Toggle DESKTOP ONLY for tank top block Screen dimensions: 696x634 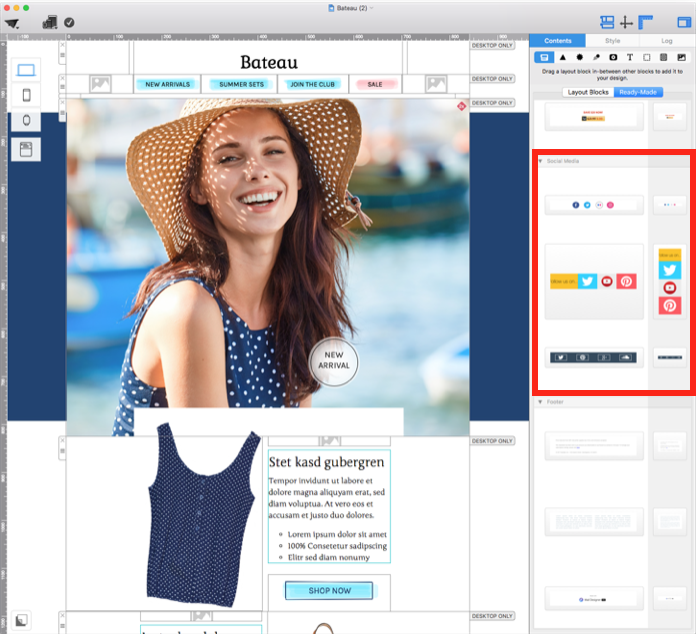point(492,441)
